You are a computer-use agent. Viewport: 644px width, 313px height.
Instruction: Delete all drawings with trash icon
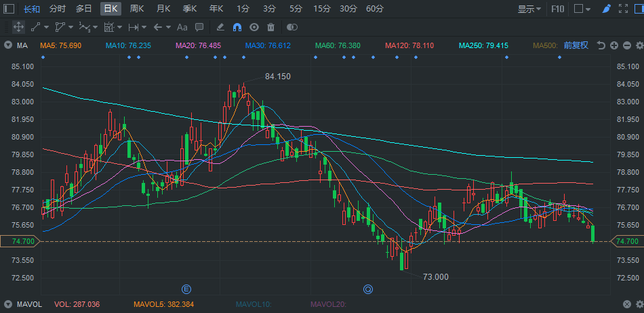[x=270, y=27]
